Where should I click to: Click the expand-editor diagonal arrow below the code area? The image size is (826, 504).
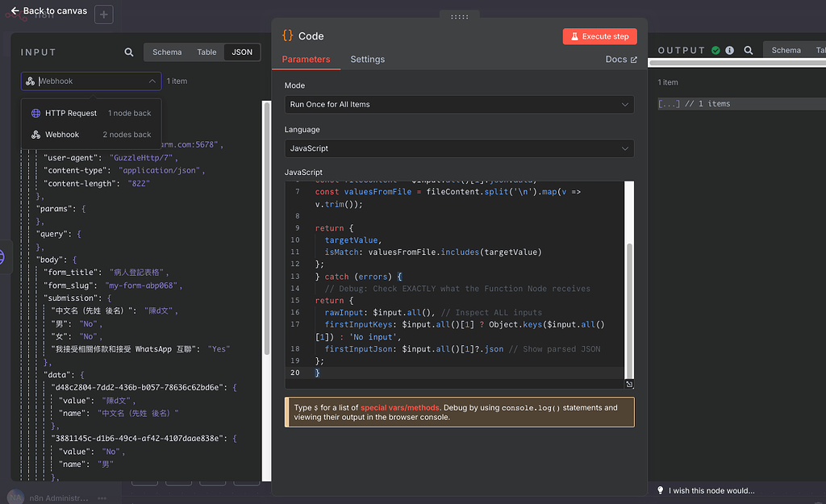point(629,384)
